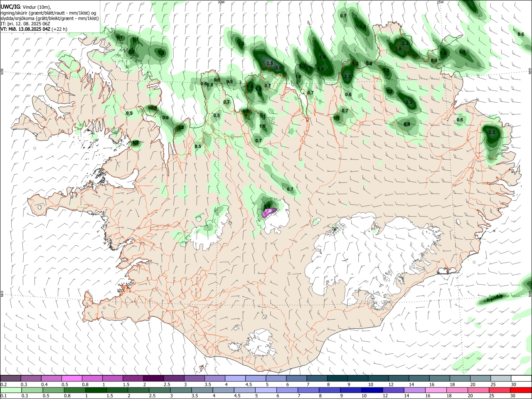Screen dimensions: 532x399
Task: Click the 'IT: þri. 12. 08. 2025 06Z' line
Action: pos(25,24)
